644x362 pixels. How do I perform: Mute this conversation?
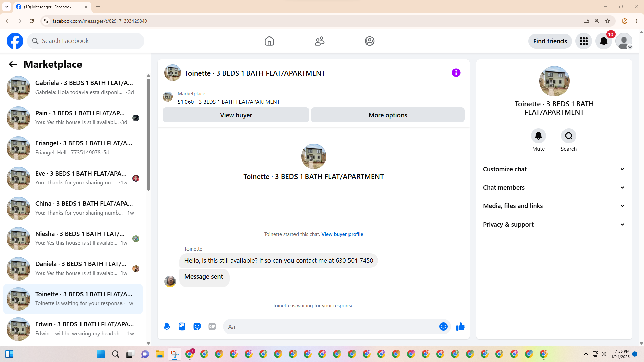pos(538,136)
